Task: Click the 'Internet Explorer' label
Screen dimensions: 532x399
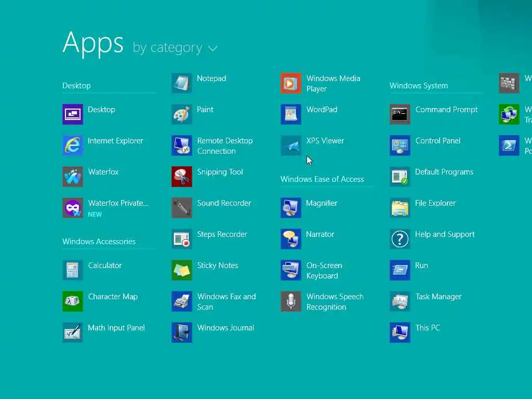Action: [115, 141]
